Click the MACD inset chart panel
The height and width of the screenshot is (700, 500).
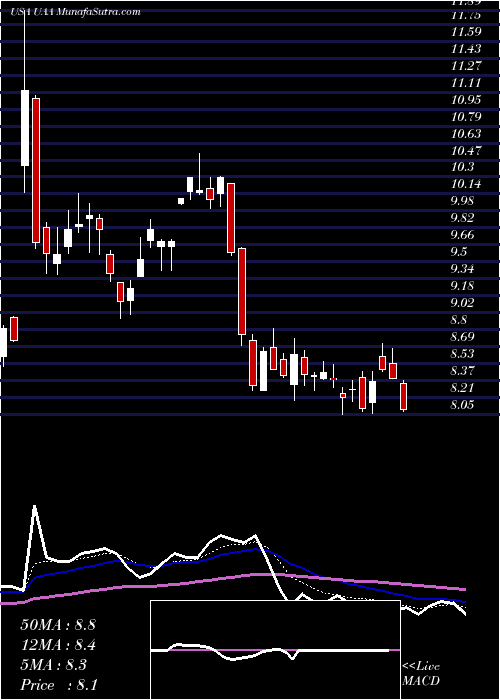[275, 650]
